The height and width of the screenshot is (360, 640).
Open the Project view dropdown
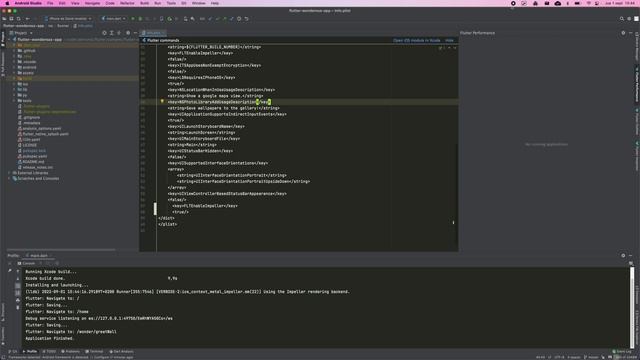pos(21,33)
